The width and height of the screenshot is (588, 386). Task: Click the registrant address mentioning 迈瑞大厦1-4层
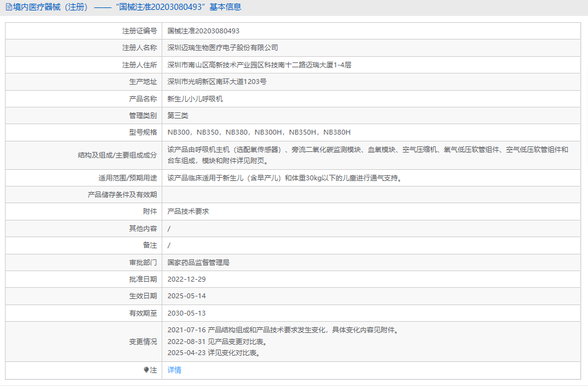click(259, 65)
